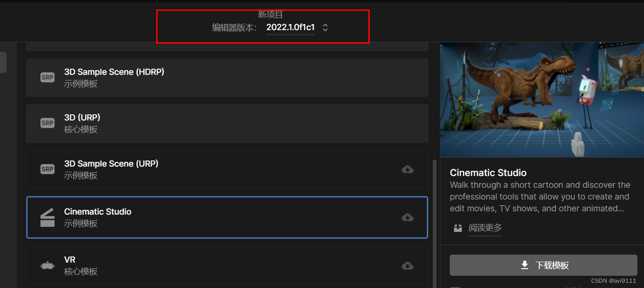
Task: Click the cloud download icon for Cinematic Studio
Action: 407,217
